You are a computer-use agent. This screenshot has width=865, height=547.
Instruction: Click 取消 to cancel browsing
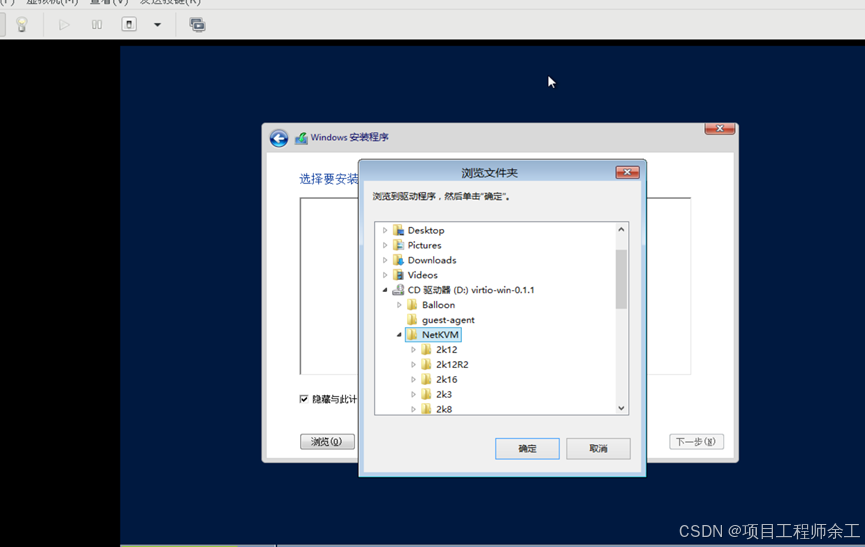(x=598, y=449)
